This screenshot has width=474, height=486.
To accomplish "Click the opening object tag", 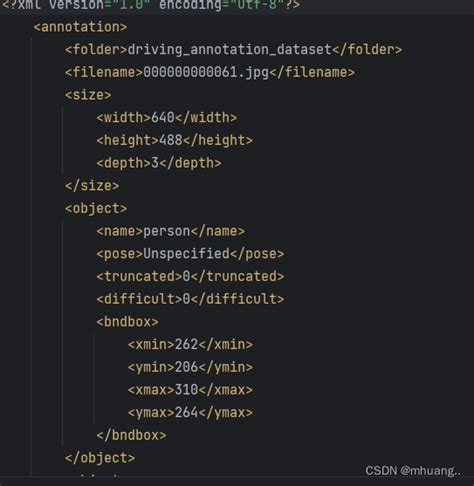I will pyautogui.click(x=96, y=208).
